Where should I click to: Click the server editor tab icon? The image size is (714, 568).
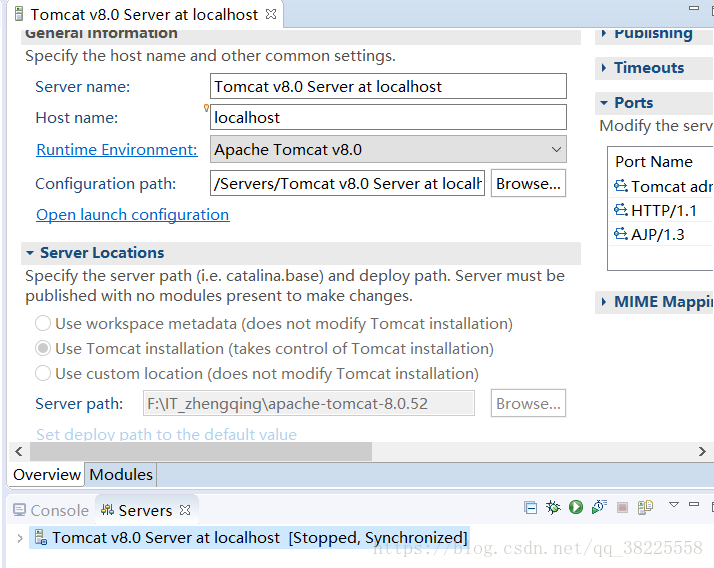coord(19,14)
